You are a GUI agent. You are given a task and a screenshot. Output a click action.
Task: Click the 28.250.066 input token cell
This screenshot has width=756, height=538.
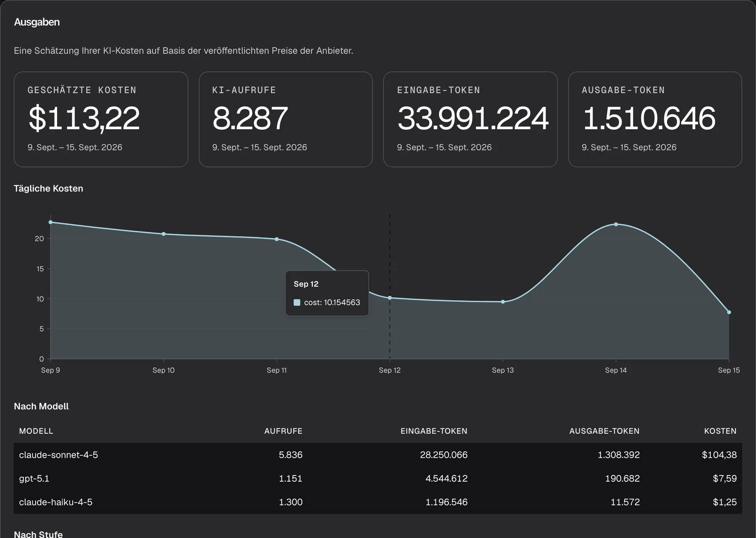pos(444,455)
